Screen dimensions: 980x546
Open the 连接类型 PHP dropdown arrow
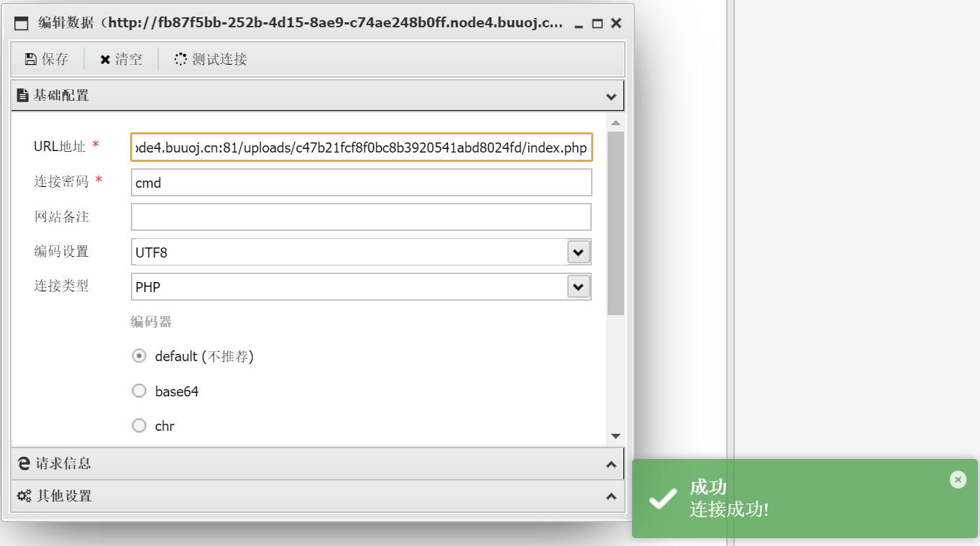click(x=579, y=286)
